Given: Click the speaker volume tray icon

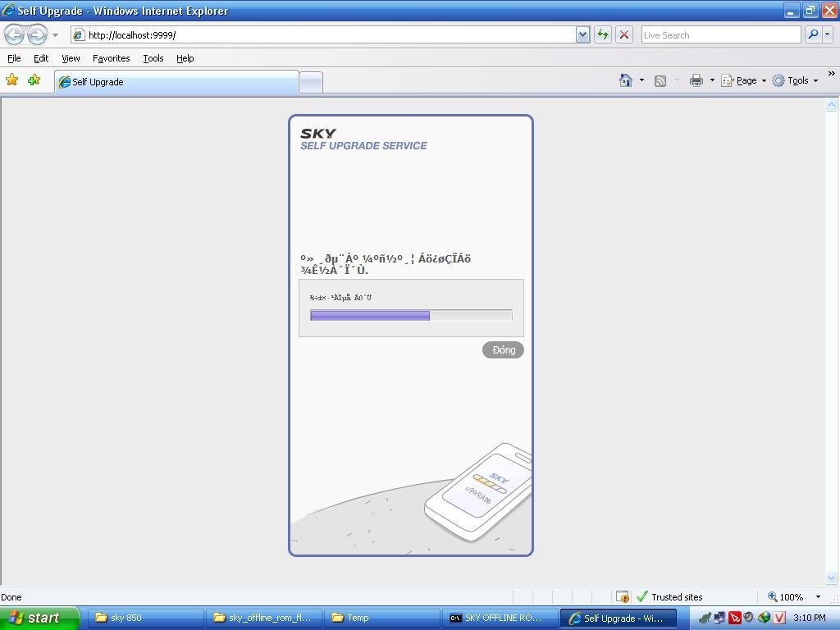Looking at the screenshot, I should [x=748, y=618].
